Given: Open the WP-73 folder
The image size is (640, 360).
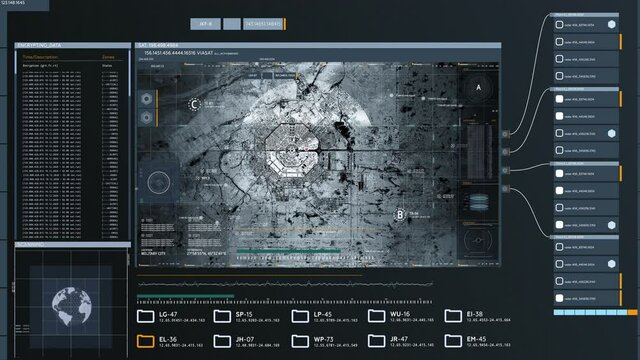Looking at the screenshot, I should (x=300, y=341).
